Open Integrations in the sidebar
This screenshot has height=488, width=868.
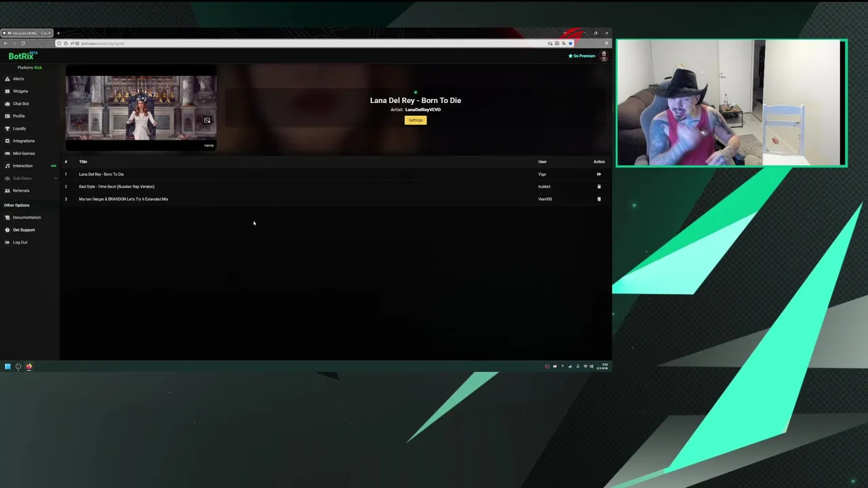tap(23, 141)
